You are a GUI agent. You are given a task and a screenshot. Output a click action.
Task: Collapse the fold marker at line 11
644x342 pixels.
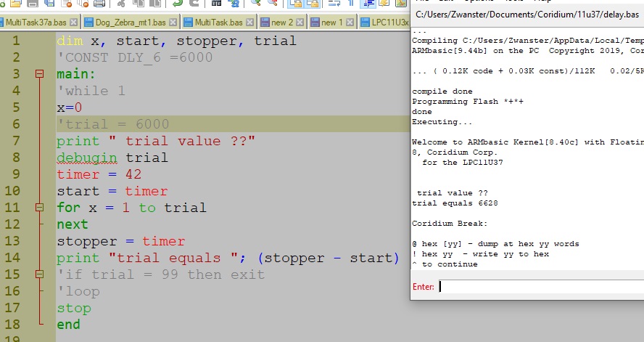coord(39,208)
